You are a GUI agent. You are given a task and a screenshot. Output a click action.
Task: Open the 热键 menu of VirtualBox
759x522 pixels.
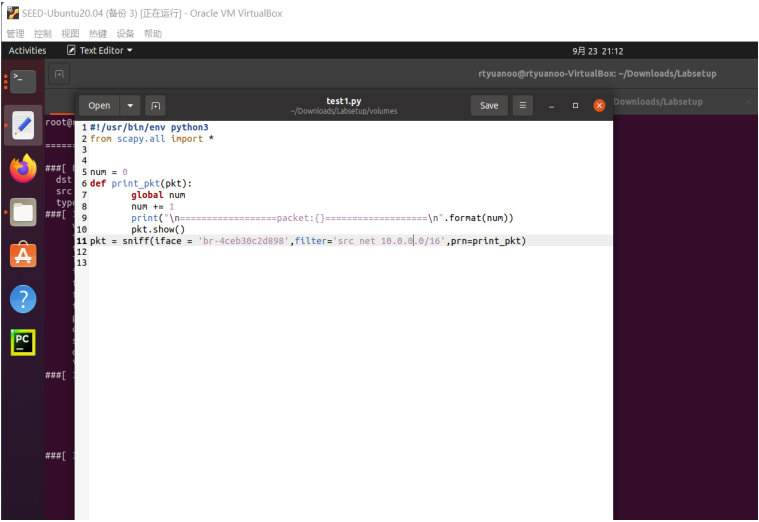pos(98,33)
